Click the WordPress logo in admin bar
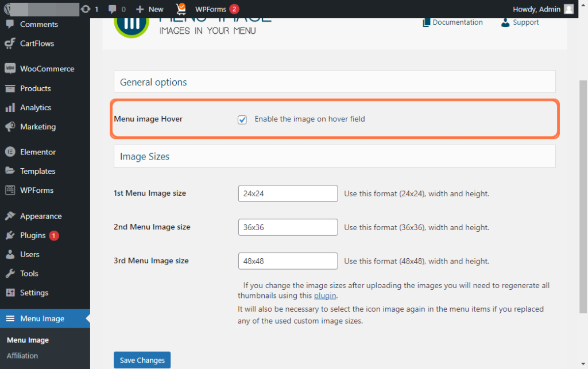Viewport: 588px width, 369px height. pyautogui.click(x=7, y=9)
